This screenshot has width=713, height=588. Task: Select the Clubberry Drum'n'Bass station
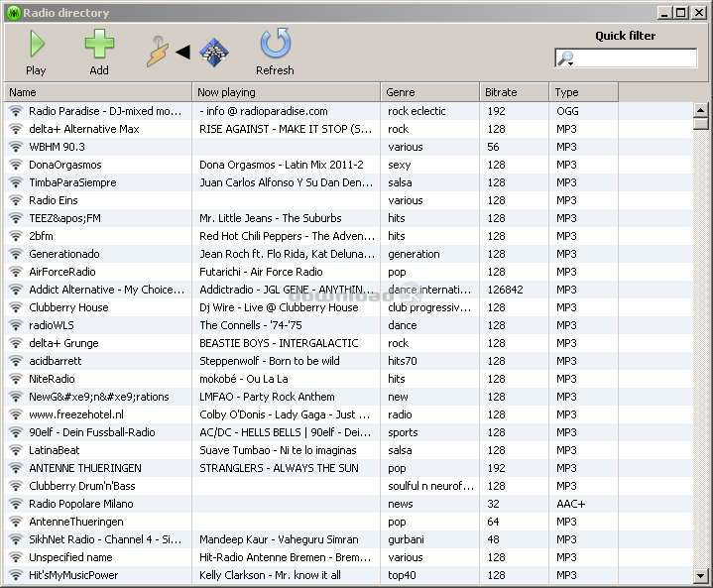82,486
